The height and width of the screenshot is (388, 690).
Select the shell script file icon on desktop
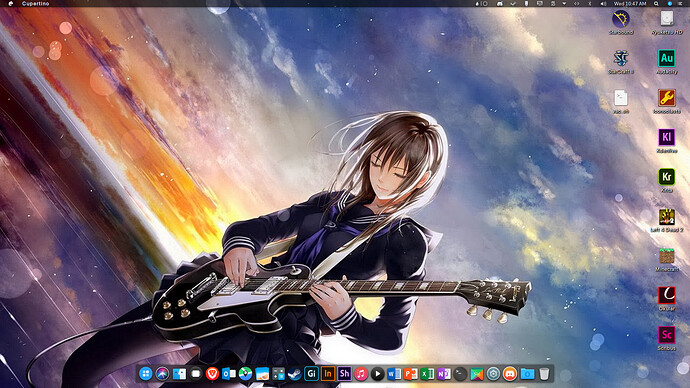pos(621,98)
